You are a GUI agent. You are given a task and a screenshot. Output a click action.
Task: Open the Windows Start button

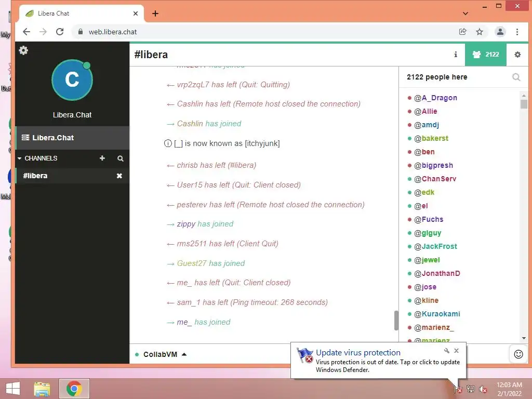13,389
